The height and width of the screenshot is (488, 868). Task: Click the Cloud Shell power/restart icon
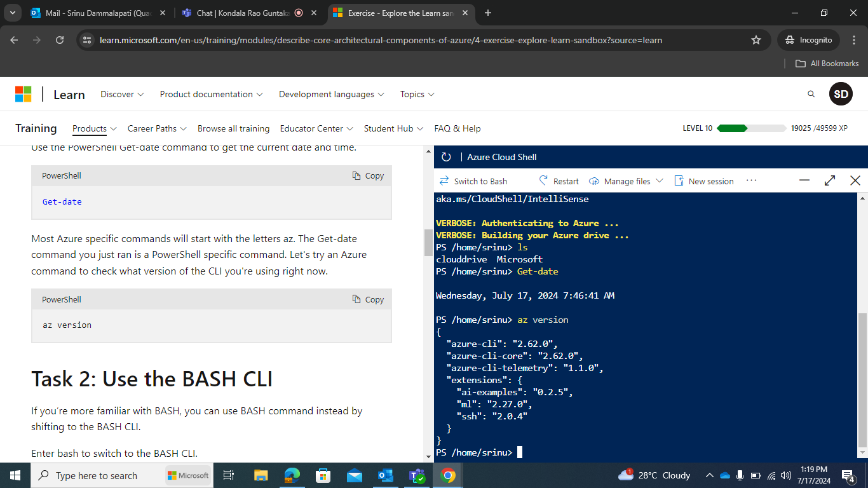(x=446, y=157)
